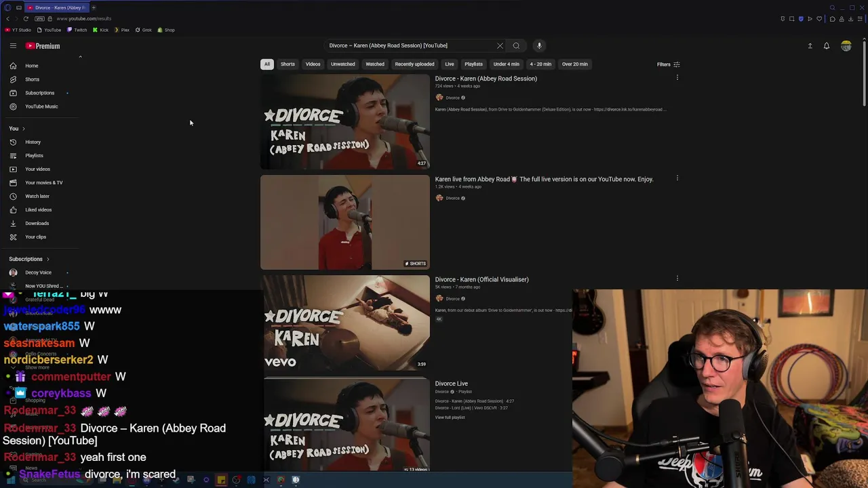Play the Karen live Shorts thumbnail

tap(345, 222)
